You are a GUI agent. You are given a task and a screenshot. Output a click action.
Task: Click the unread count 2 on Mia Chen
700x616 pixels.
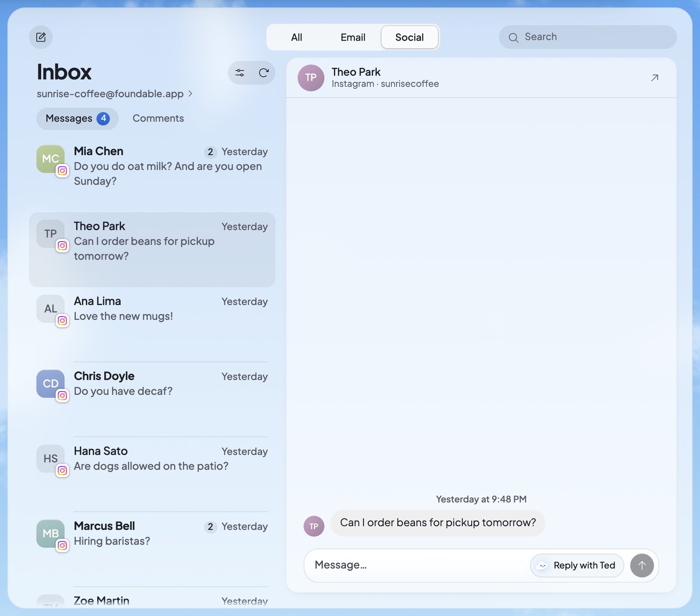tap(210, 152)
